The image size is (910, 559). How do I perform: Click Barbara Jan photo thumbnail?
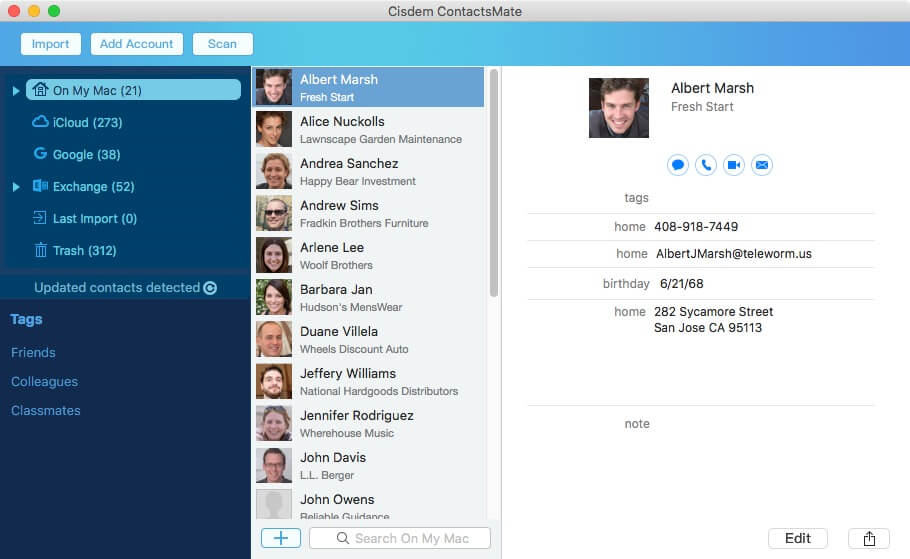click(274, 297)
